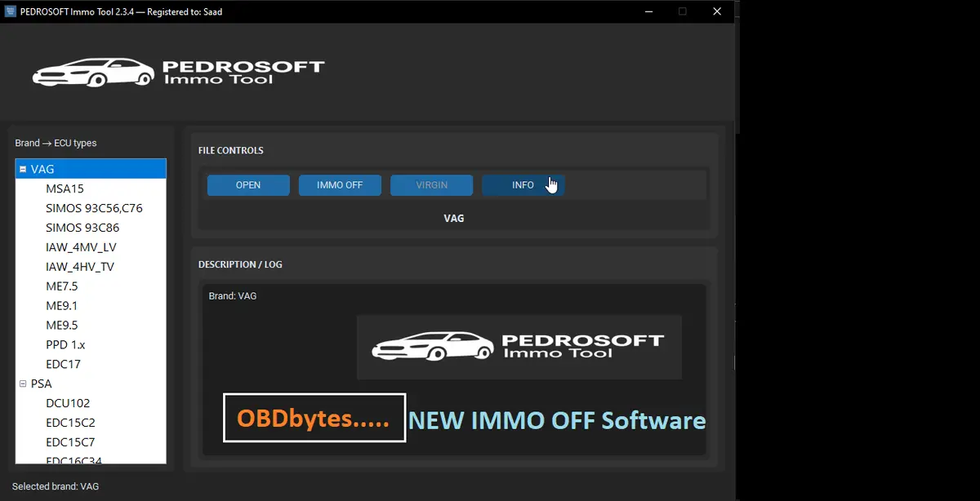980x501 pixels.
Task: Click the VIRGIN button
Action: pos(431,185)
